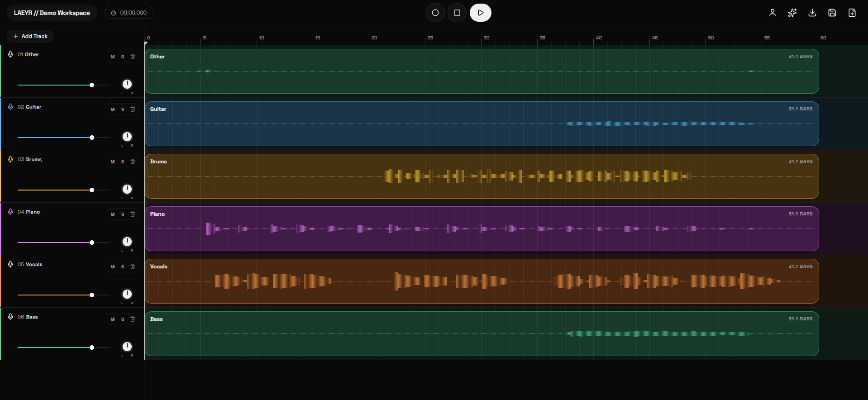Click the Add Track button
Image resolution: width=868 pixels, height=400 pixels.
pyautogui.click(x=30, y=36)
